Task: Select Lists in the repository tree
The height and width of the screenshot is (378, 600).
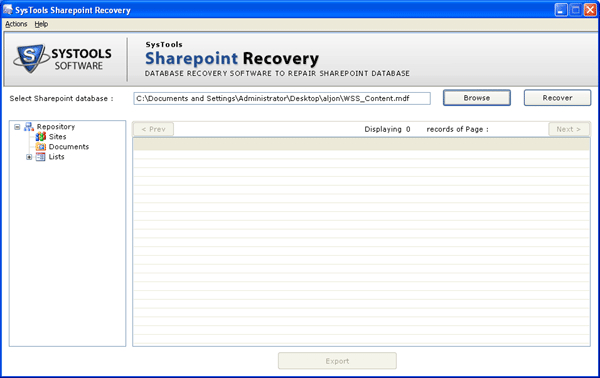Action: coord(57,157)
